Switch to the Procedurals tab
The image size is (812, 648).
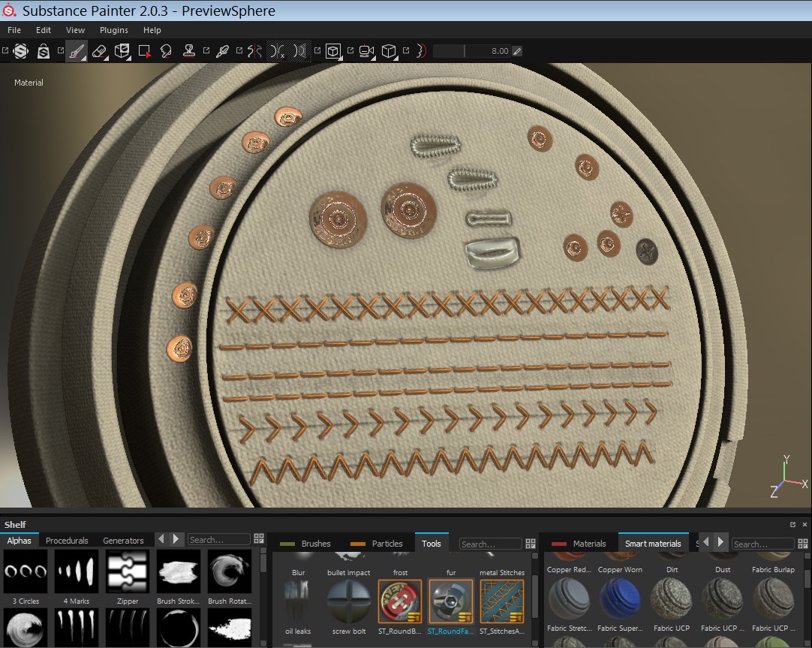[67, 540]
